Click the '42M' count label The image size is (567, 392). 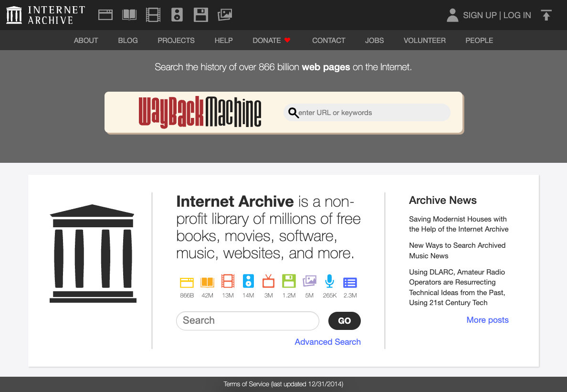[207, 296]
